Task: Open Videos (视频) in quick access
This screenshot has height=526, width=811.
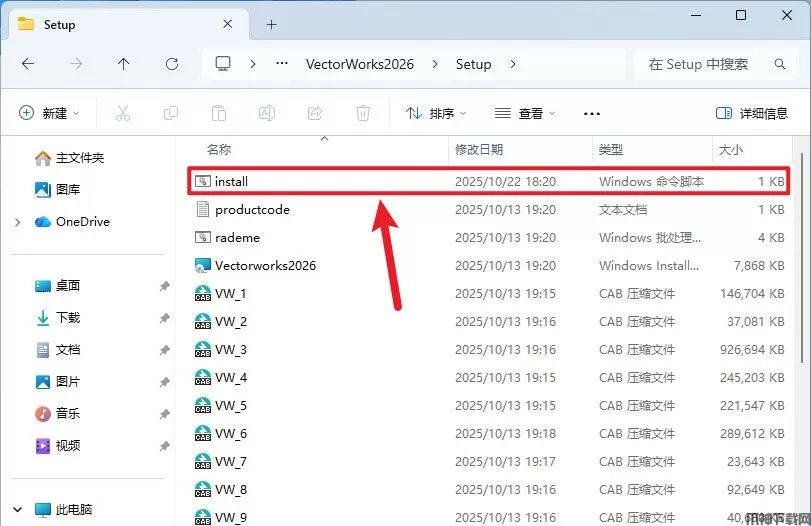Action: coord(57,445)
